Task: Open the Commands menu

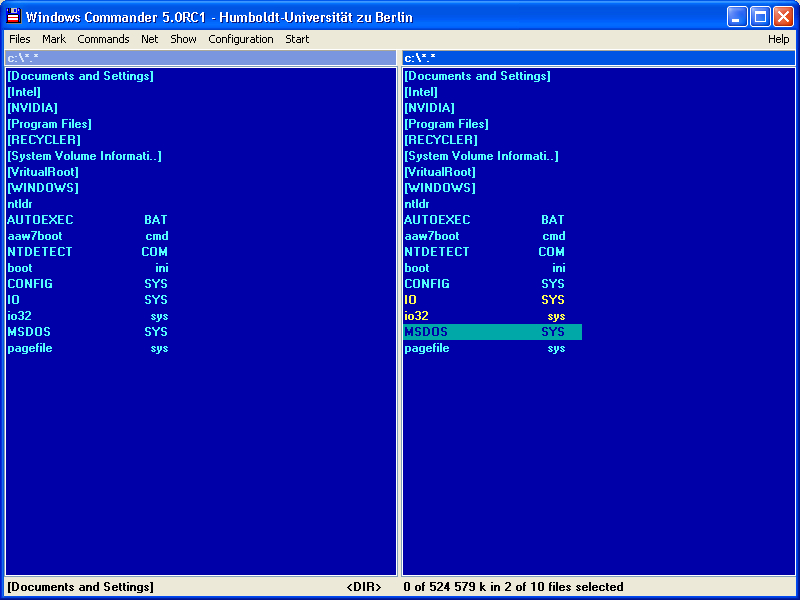Action: [x=104, y=39]
